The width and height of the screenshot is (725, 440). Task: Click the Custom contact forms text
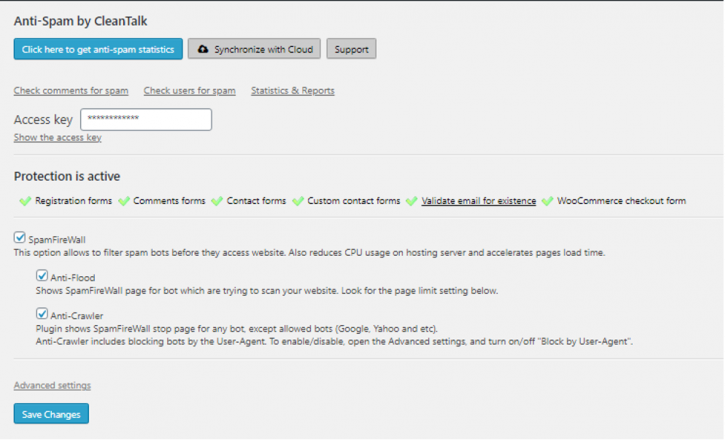click(x=354, y=201)
